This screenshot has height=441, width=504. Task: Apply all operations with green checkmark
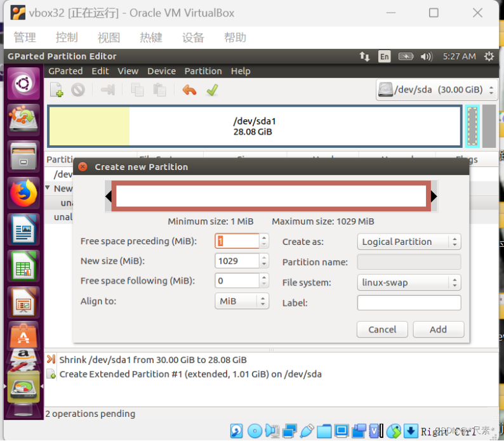(213, 89)
